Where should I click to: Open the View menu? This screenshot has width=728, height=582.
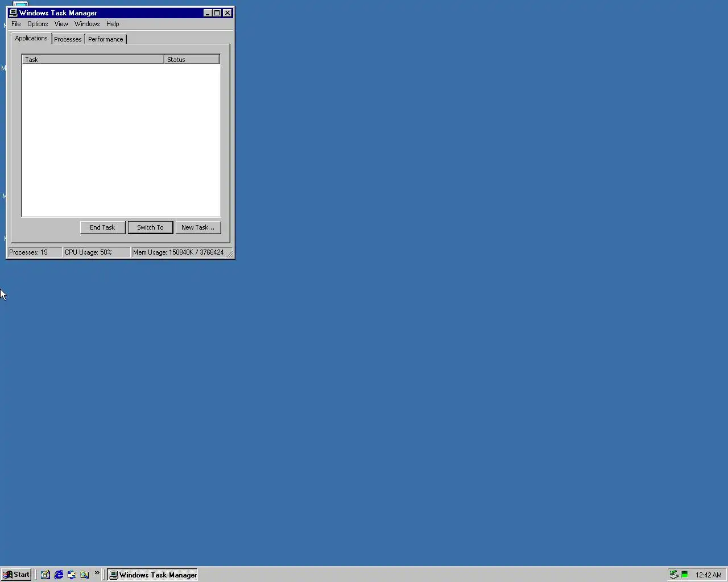(x=61, y=24)
